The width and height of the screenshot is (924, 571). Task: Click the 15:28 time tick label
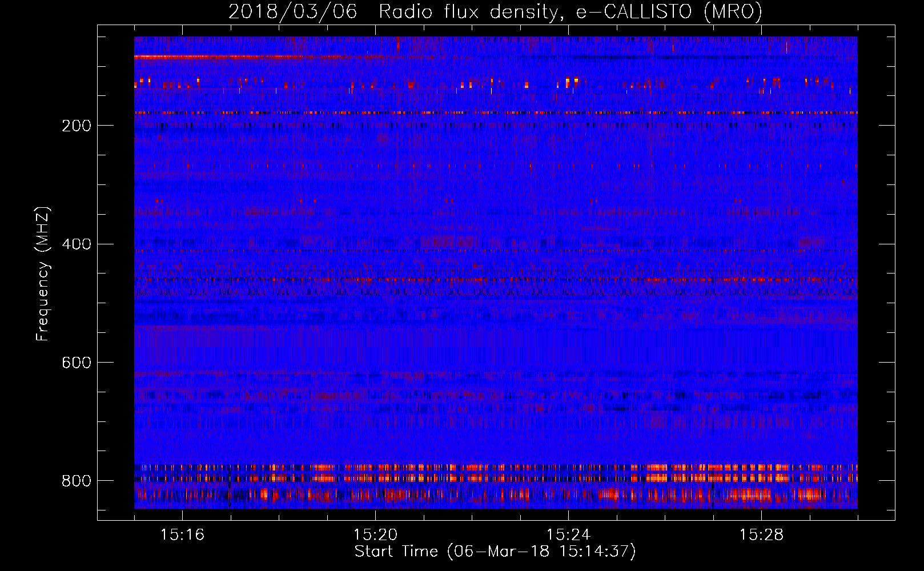coord(761,535)
